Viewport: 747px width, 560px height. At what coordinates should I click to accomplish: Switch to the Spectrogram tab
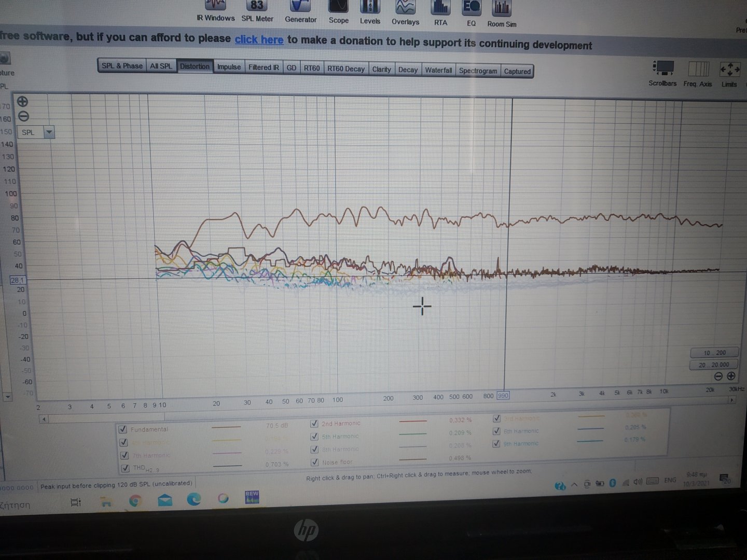tap(478, 71)
